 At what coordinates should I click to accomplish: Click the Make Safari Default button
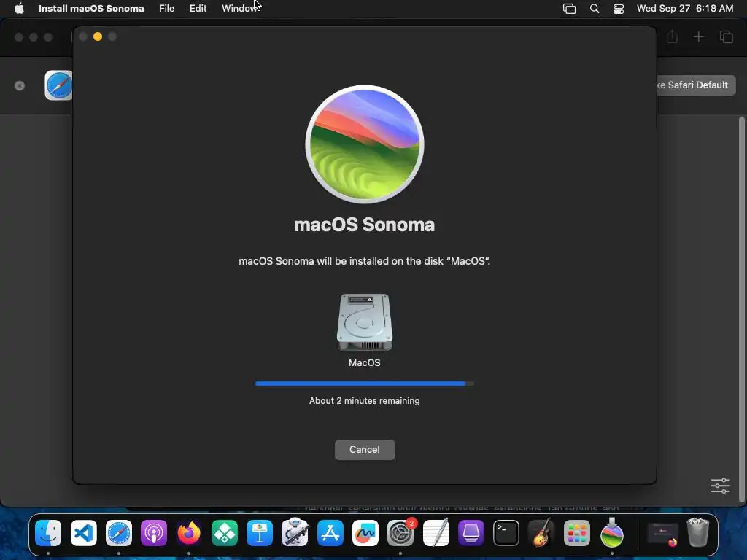696,85
